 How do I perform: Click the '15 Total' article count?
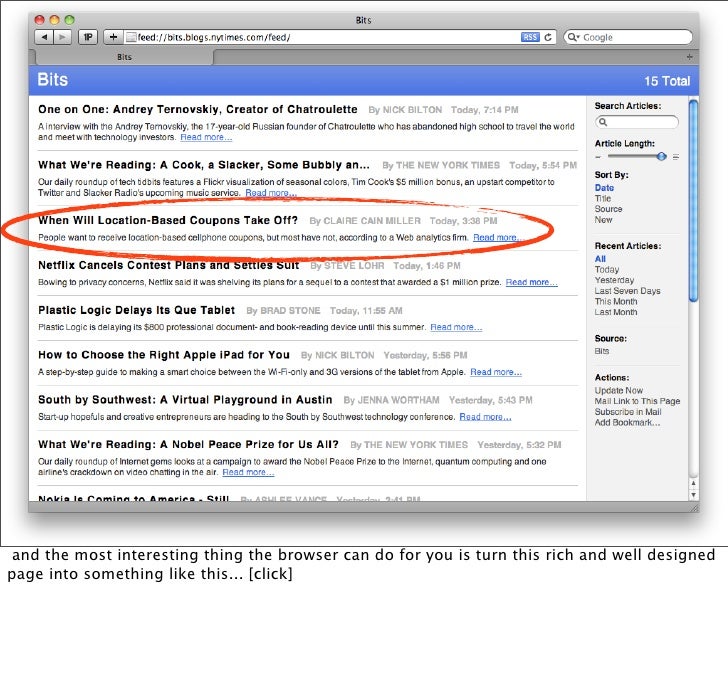tap(667, 81)
